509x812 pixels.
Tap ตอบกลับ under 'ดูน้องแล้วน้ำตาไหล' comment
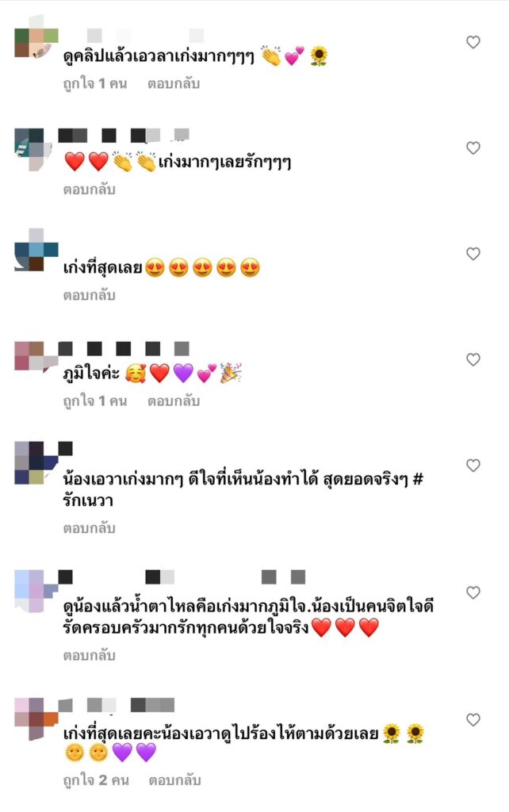point(89,656)
